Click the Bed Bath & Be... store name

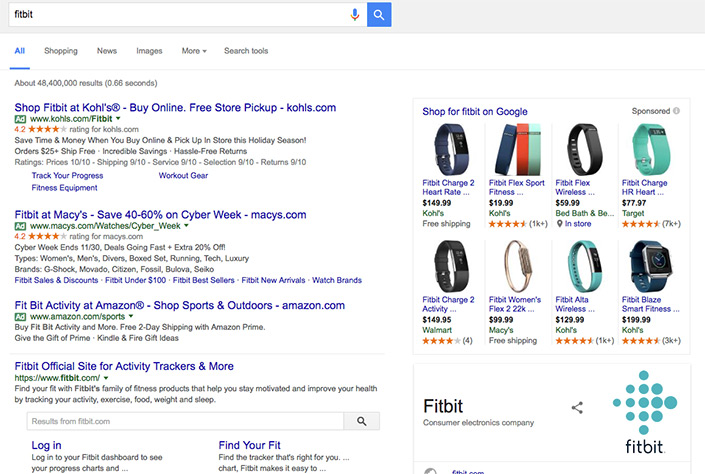point(585,213)
